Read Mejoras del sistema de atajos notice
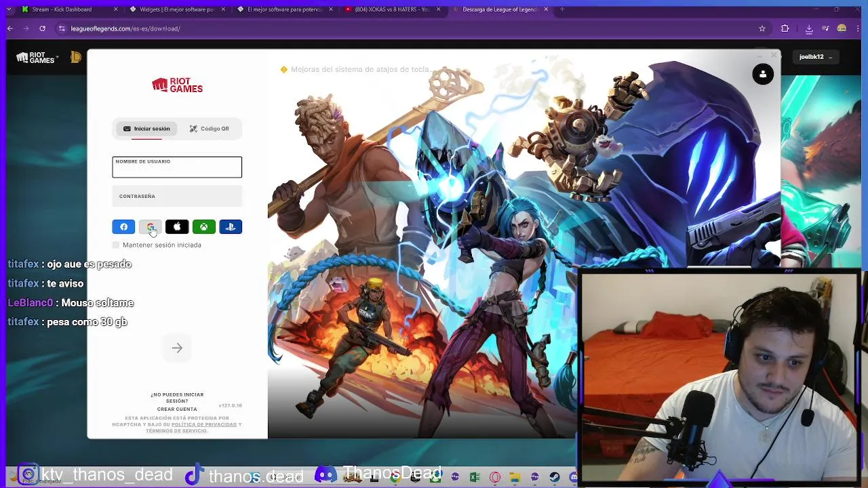 click(355, 69)
